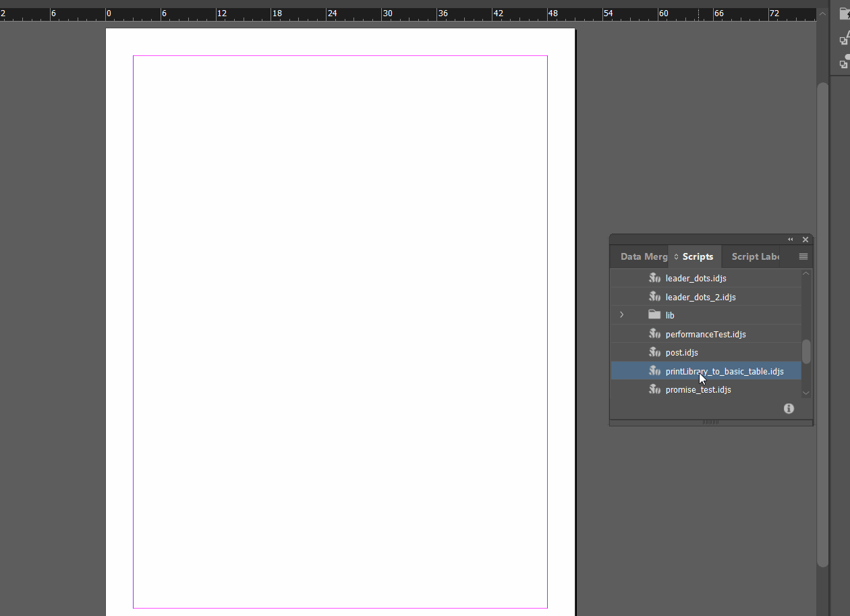Collapse the panel with double-arrow icon
This screenshot has width=850, height=616.
[x=791, y=240]
